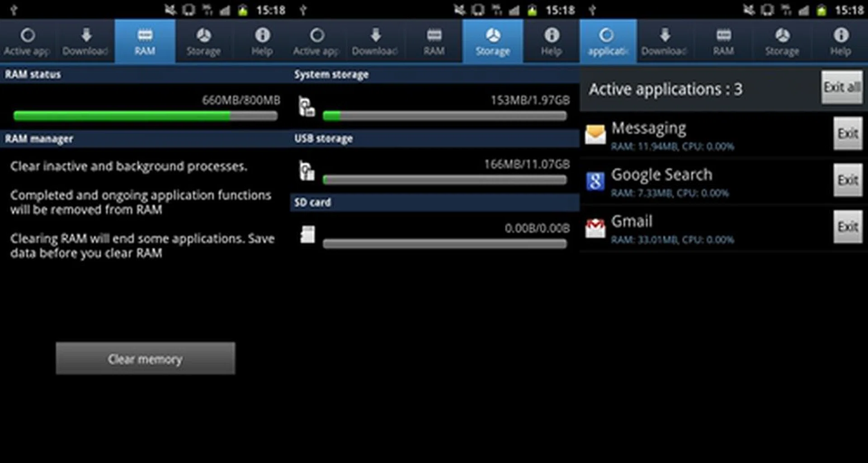Tap the Messaging envelope app icon

(x=595, y=134)
